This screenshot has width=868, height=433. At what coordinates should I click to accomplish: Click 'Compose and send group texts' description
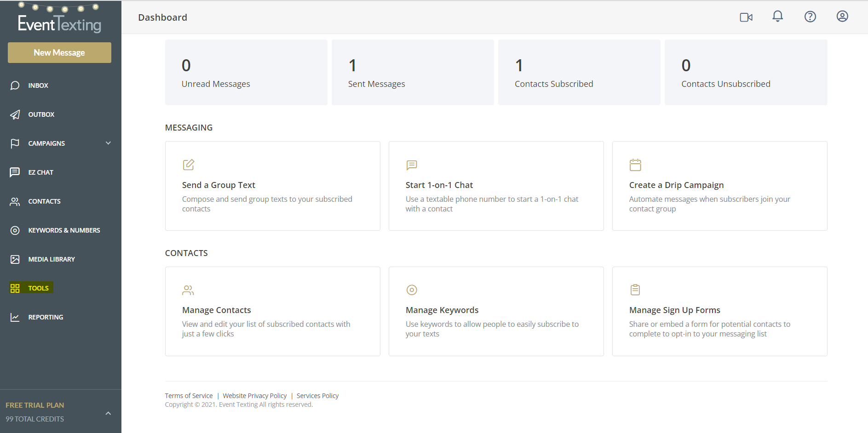pyautogui.click(x=267, y=204)
